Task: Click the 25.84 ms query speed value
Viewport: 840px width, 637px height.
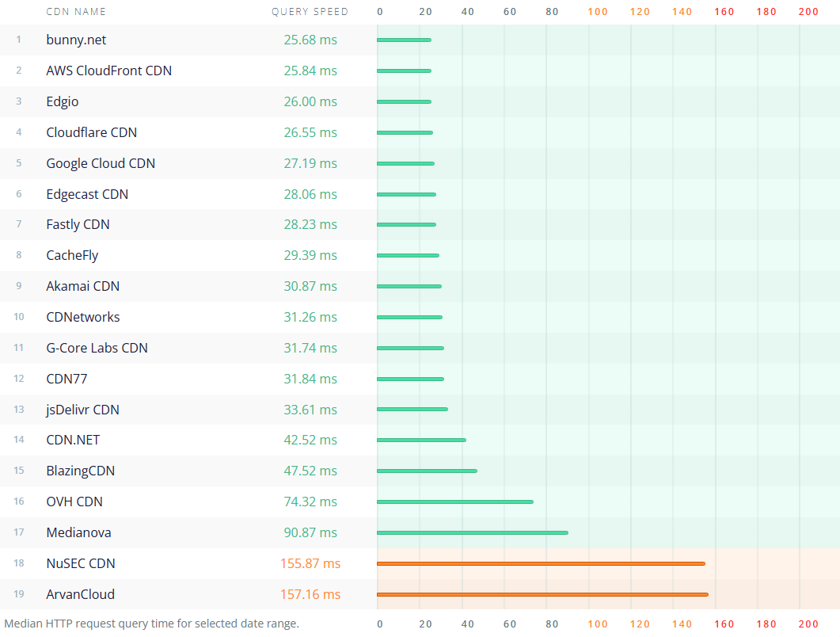Action: pos(310,71)
